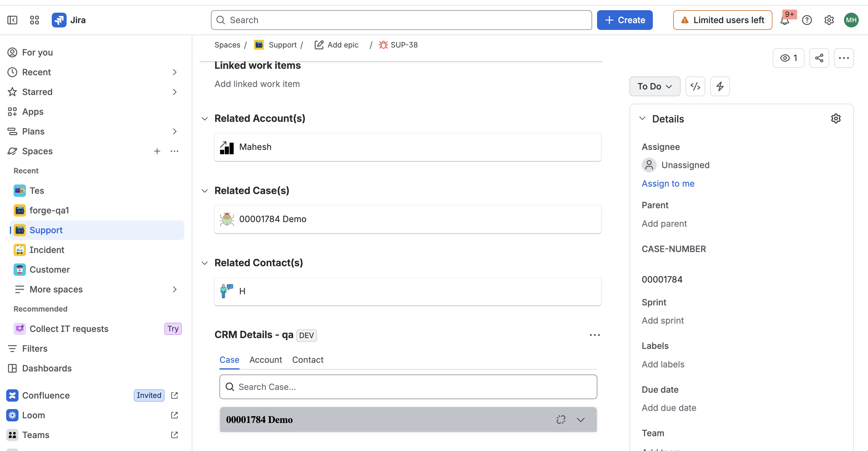Collapse the Related Account(s) section
The height and width of the screenshot is (451, 868).
(205, 119)
